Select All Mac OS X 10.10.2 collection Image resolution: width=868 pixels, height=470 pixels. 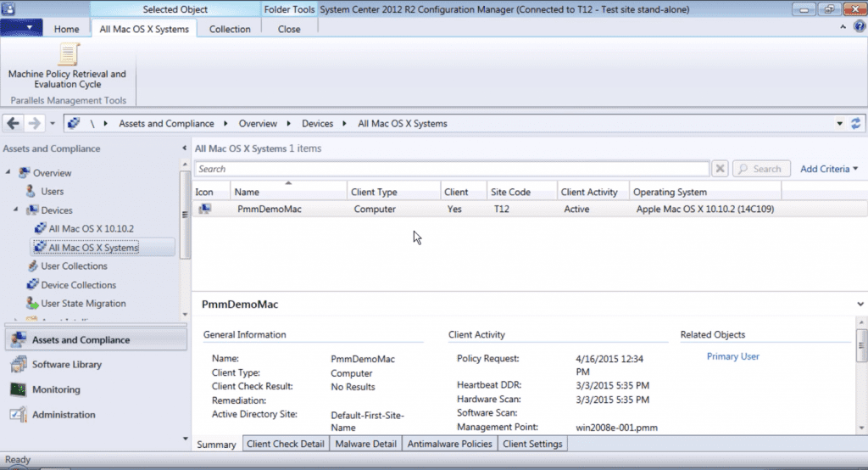coord(92,228)
